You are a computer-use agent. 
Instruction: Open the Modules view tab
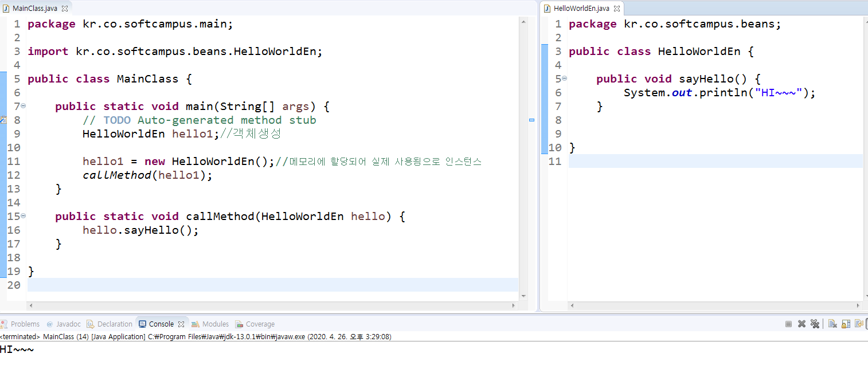click(210, 324)
